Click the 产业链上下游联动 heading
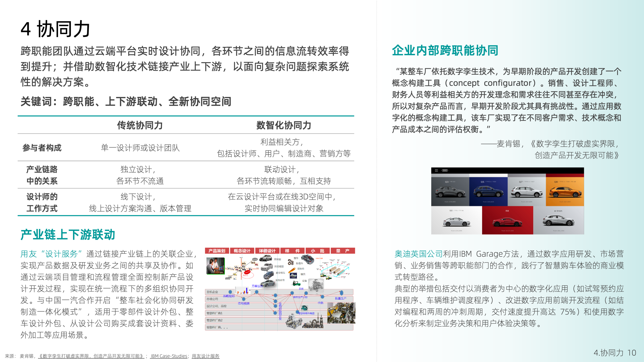 pyautogui.click(x=68, y=235)
